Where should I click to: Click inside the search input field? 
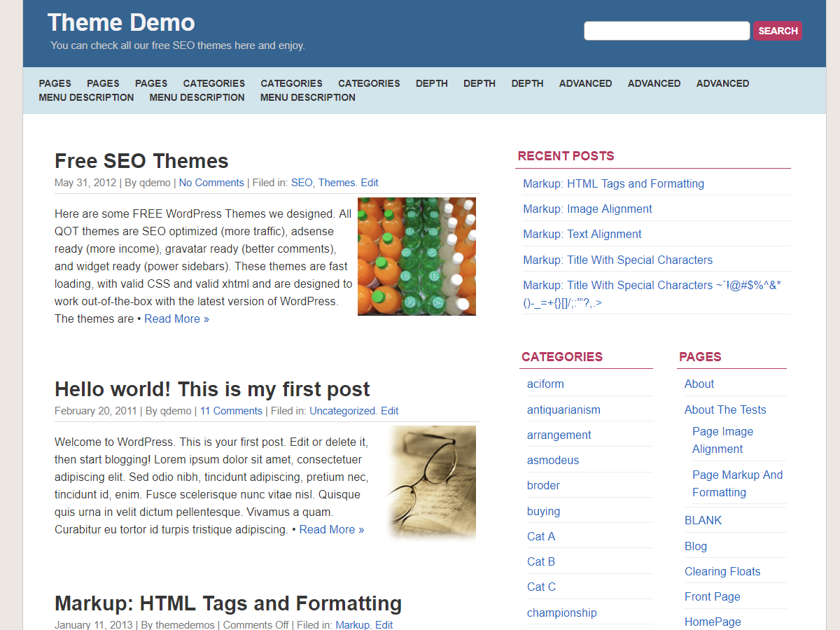[x=665, y=31]
